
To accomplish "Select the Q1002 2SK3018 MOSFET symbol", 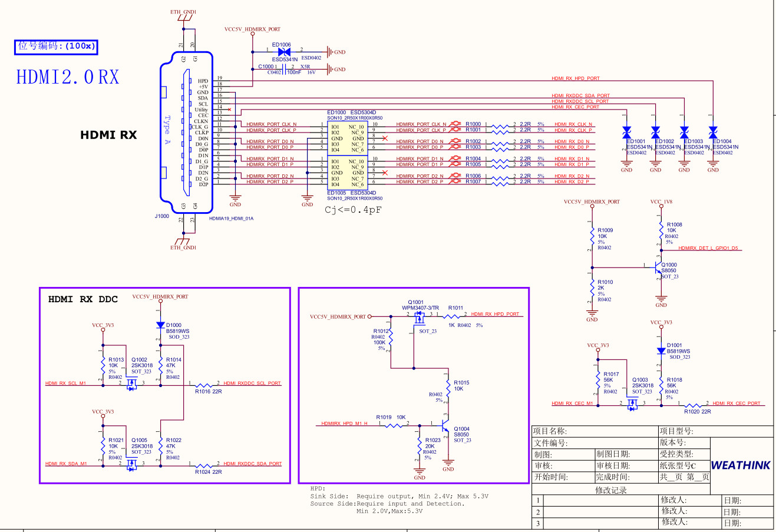I will coord(131,384).
